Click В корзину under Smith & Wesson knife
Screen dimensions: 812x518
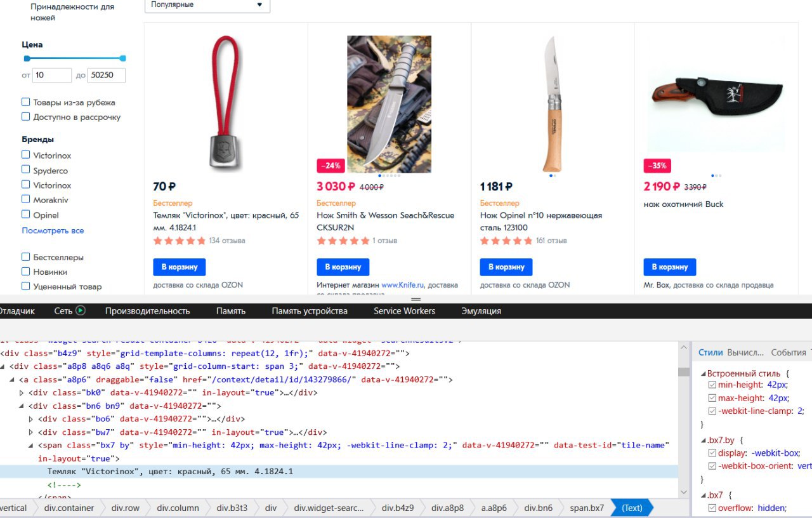click(343, 267)
